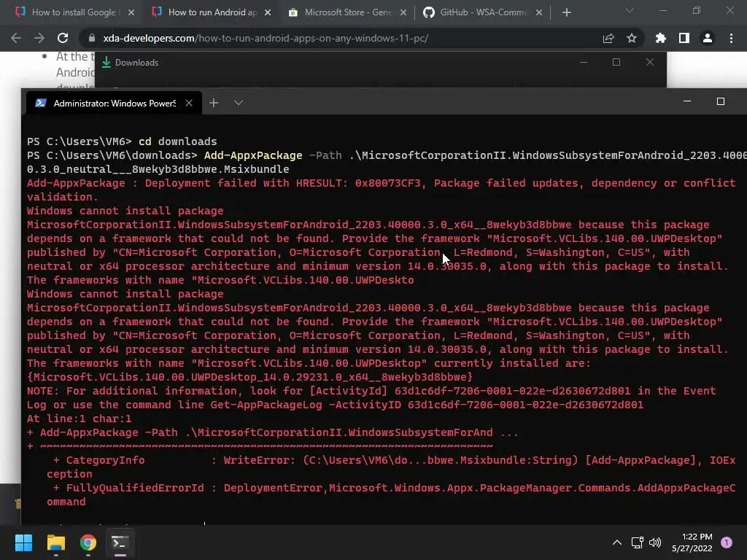Open terminal profile dropdown
The width and height of the screenshot is (747, 560).
point(239,103)
